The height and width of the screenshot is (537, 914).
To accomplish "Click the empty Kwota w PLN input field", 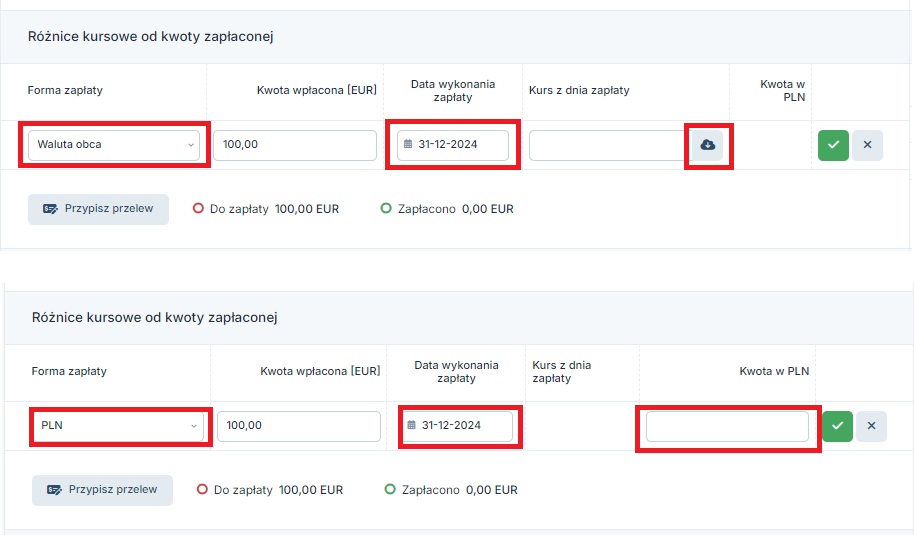I will (x=727, y=426).
